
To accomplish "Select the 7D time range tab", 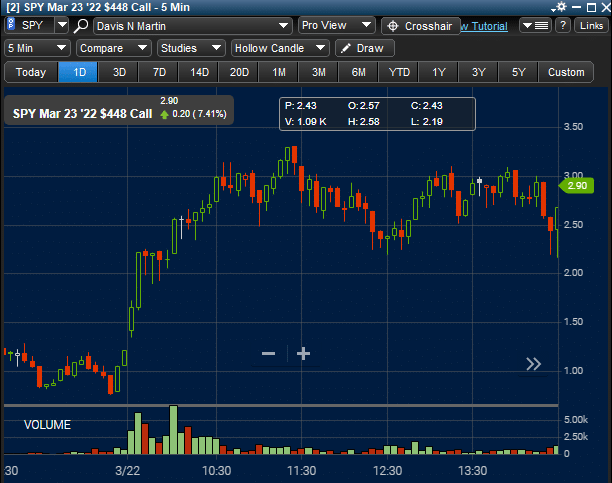I will tap(159, 72).
